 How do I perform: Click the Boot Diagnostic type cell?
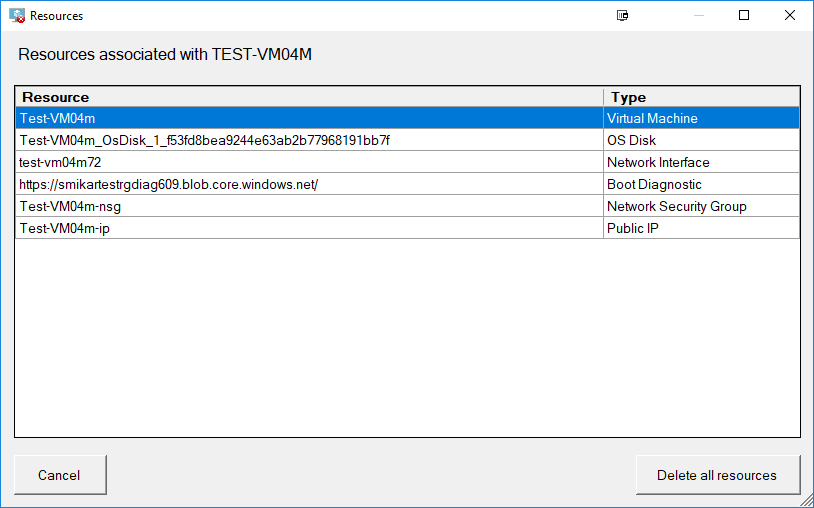[702, 184]
